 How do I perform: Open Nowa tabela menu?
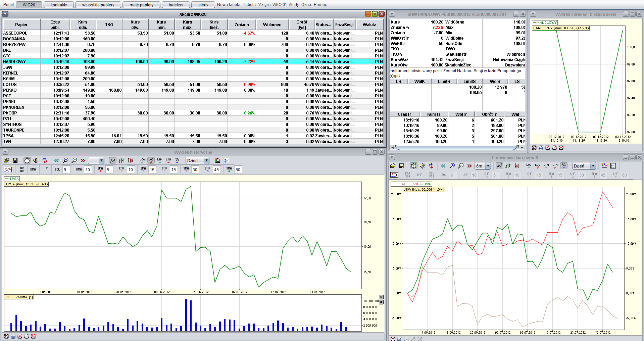[x=229, y=5]
